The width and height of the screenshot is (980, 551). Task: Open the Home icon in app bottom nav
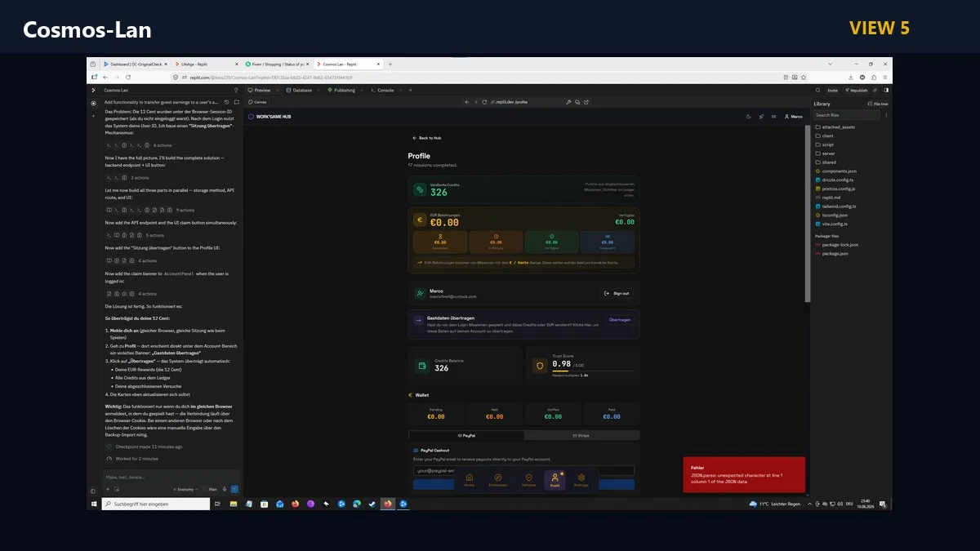469,479
